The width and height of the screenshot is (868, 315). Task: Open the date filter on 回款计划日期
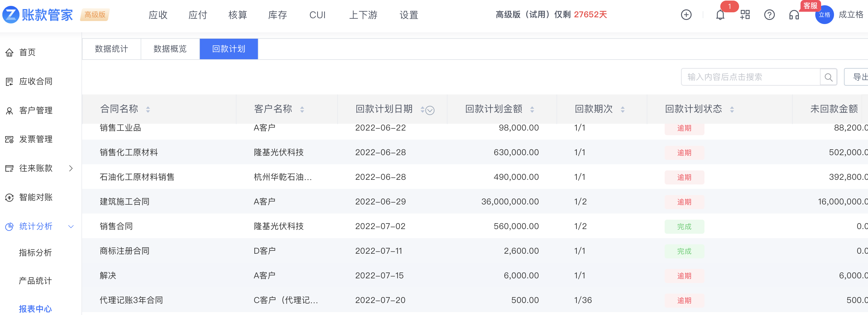pos(430,110)
